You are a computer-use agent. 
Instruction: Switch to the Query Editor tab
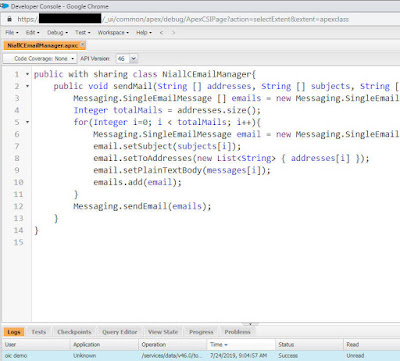pyautogui.click(x=120, y=332)
